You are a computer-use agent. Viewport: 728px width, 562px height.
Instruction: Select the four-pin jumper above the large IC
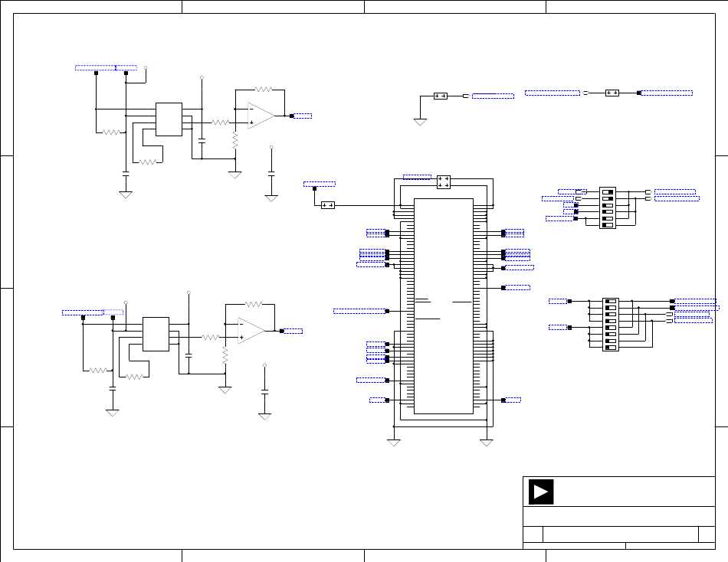coord(443,182)
